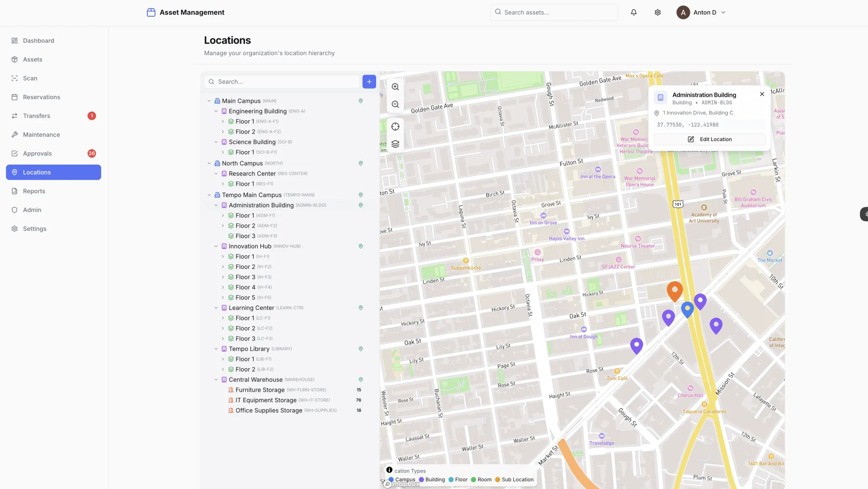Screen dimensions: 868x489
Task: Expand the Science Building tree node
Action: 217,142
